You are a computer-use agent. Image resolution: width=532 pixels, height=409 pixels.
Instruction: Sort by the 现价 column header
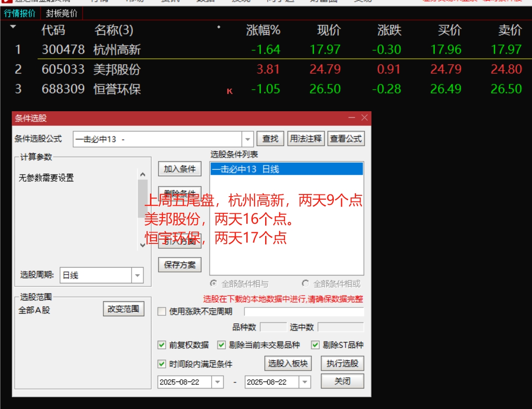pos(329,30)
